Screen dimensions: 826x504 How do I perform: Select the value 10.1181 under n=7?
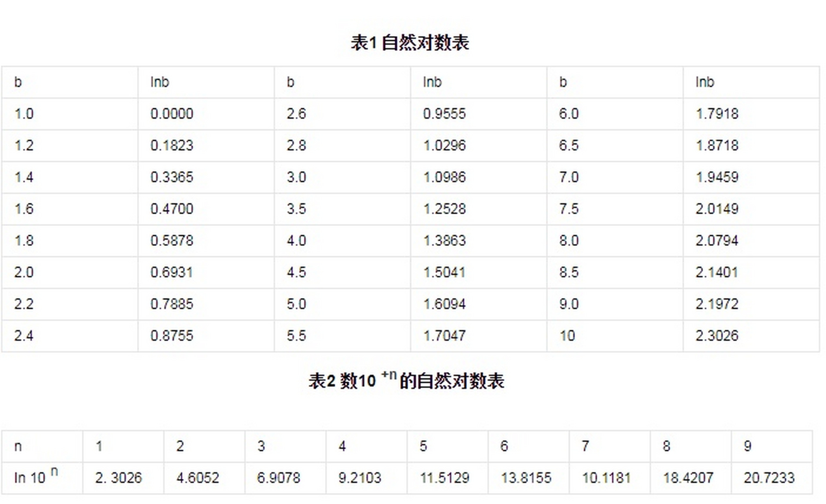pyautogui.click(x=607, y=478)
